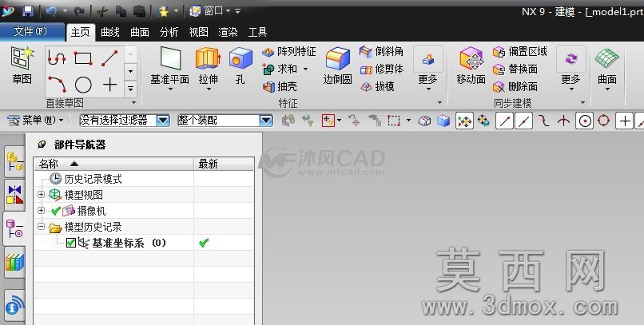This screenshot has width=644, height=325.
Task: Switch to the 分析 ribbon tab
Action: [169, 32]
